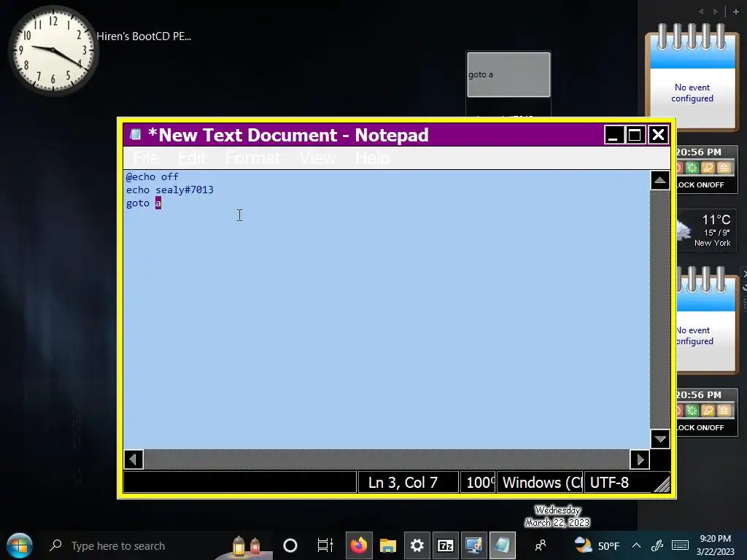Click the "Hiren's BootCD PE..." desktop label
Viewport: 747px width, 560px height.
click(x=144, y=36)
